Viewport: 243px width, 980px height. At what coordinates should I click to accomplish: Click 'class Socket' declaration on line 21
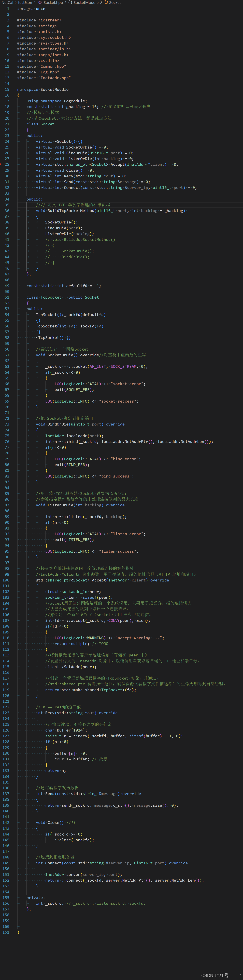coord(40,124)
